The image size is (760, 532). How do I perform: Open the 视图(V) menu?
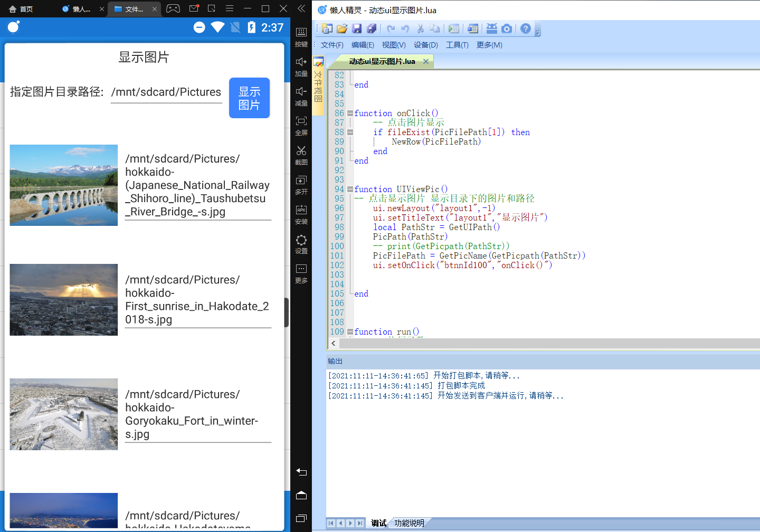pyautogui.click(x=394, y=45)
